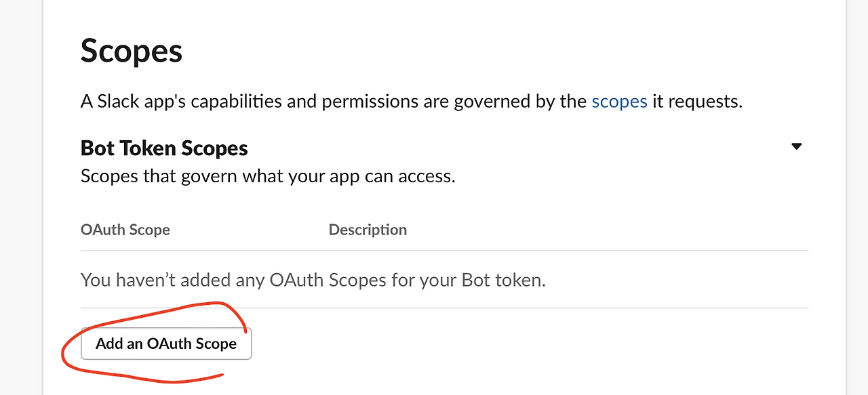Select the Description column header
Image resolution: width=868 pixels, height=395 pixels.
(x=368, y=230)
